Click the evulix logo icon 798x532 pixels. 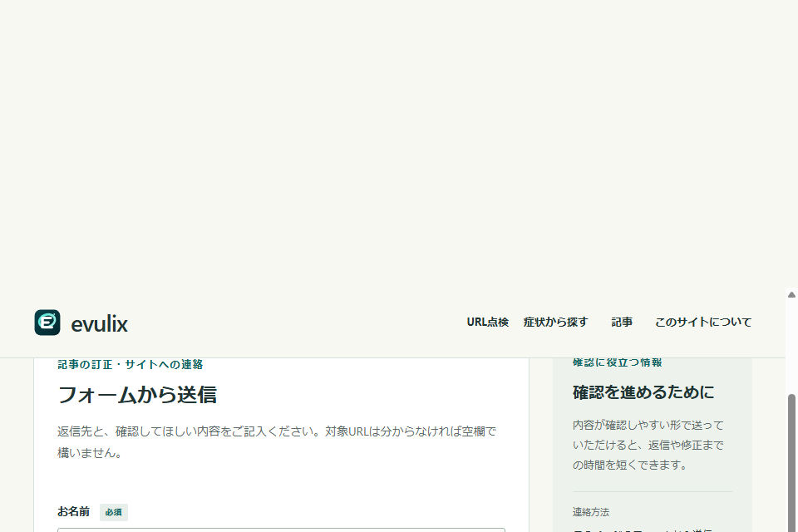pyautogui.click(x=47, y=323)
